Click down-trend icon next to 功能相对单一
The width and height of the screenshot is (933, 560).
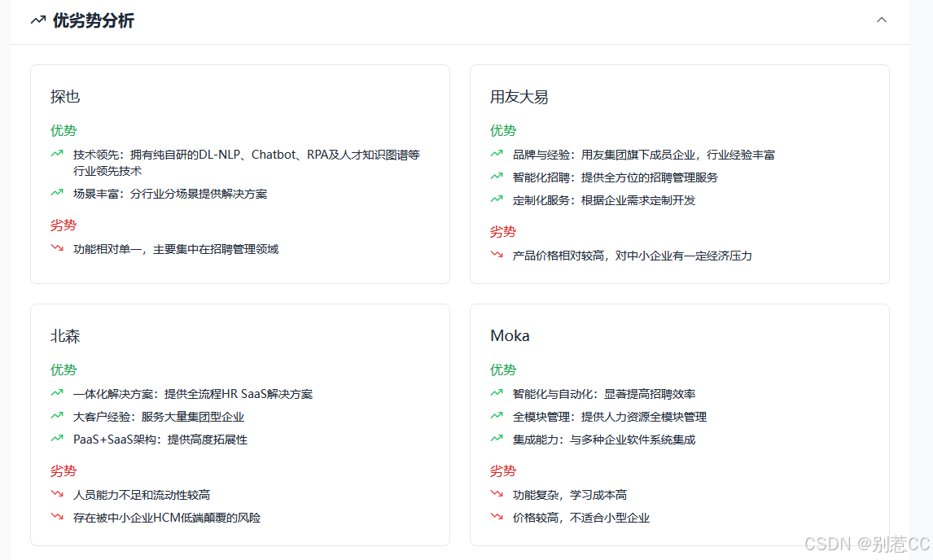(57, 248)
